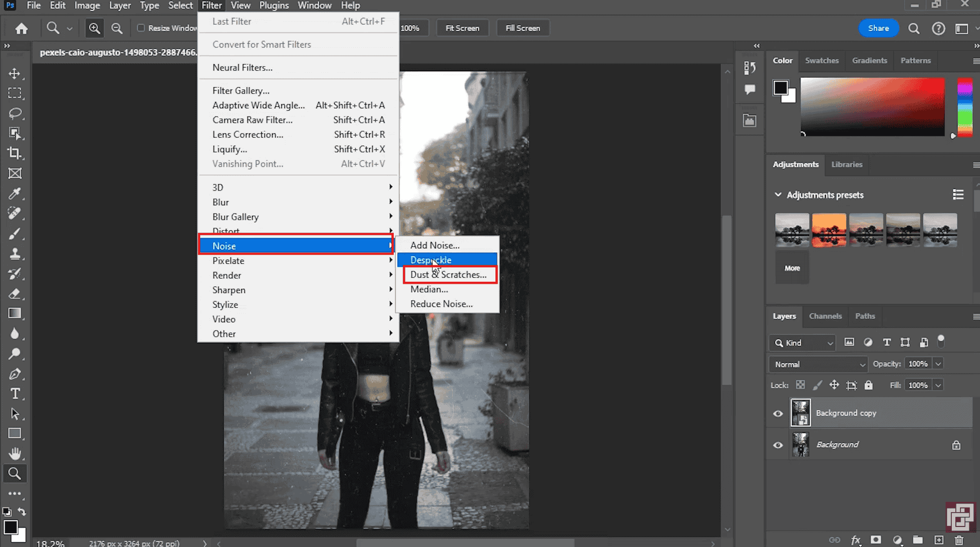Open the Normal blend mode dropdown
Screen dimensions: 980x547
(818, 364)
